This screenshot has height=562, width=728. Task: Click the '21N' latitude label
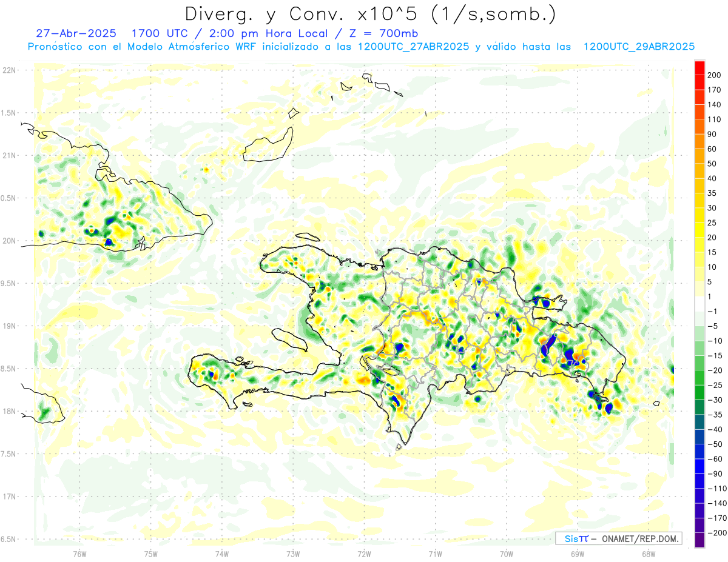click(x=9, y=156)
